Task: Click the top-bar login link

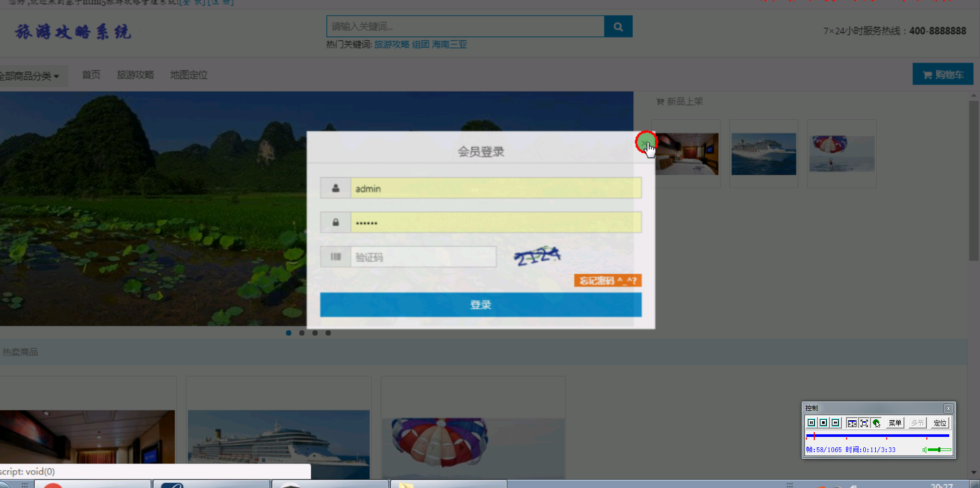Action: pos(192,2)
